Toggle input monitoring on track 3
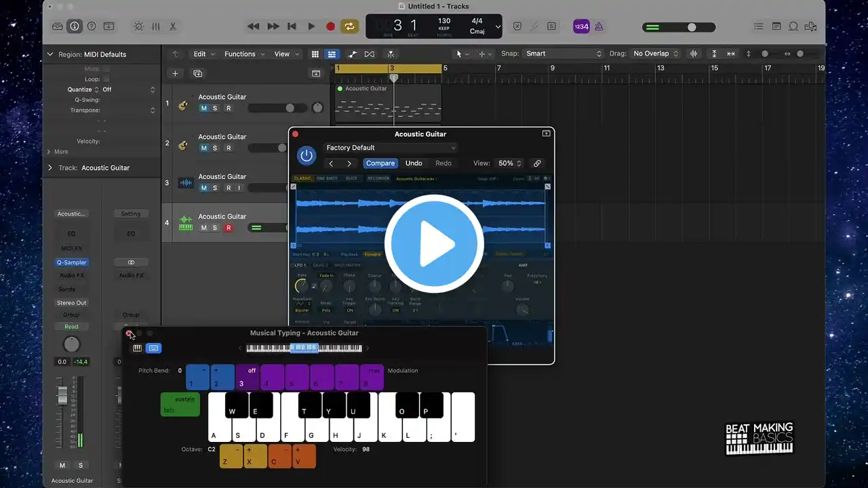This screenshot has width=868, height=488. coord(239,188)
